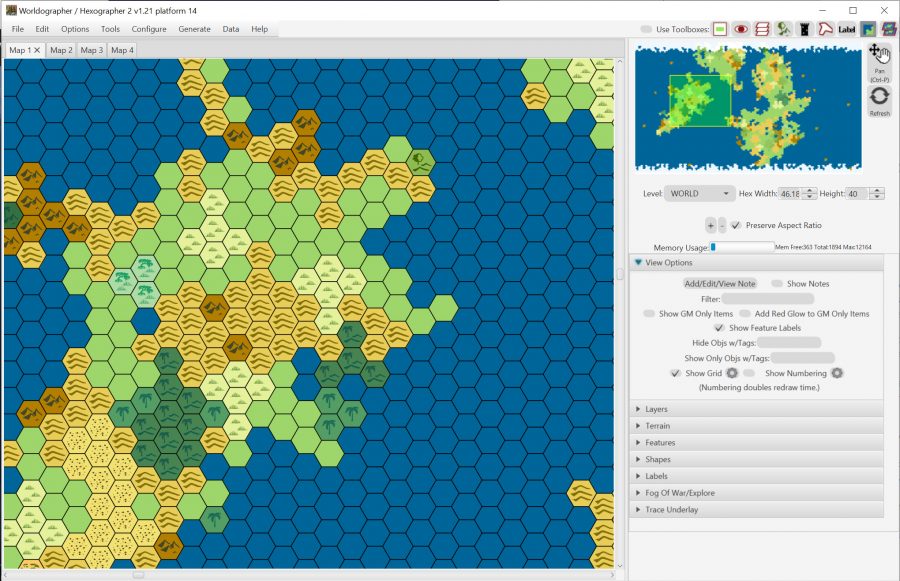This screenshot has height=581, width=900.
Task: Open the Show Grid gear settings icon
Action: pyautogui.click(x=732, y=373)
